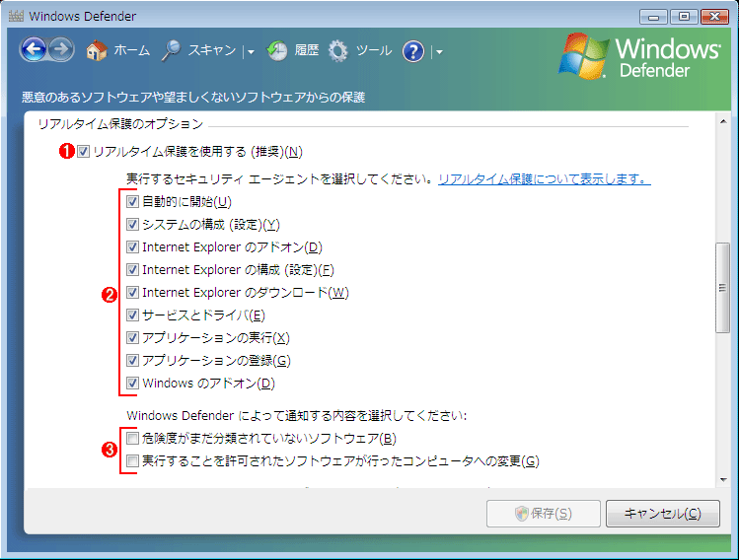Select the 履歴 toolbar label
Viewport: 739px width, 560px height.
point(307,50)
